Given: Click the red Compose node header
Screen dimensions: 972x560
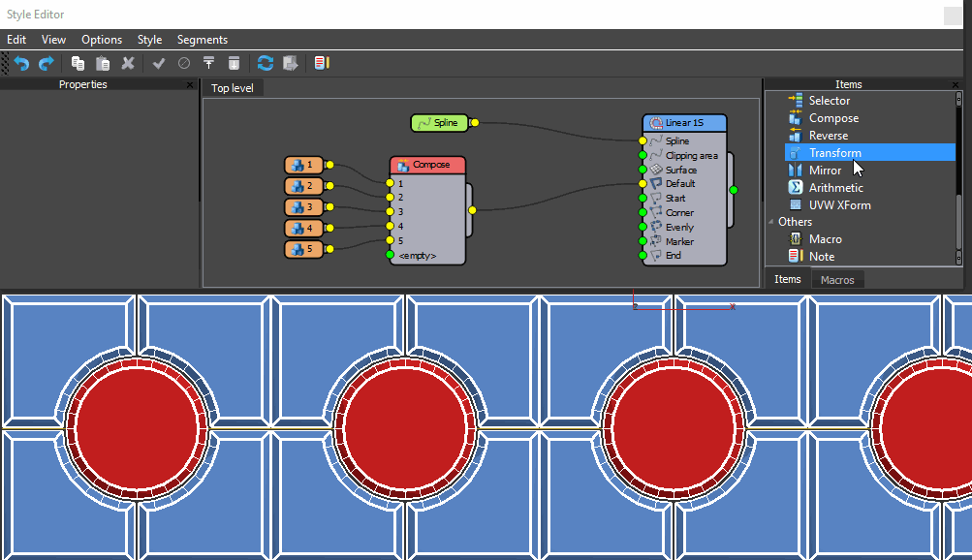Looking at the screenshot, I should click(x=427, y=165).
